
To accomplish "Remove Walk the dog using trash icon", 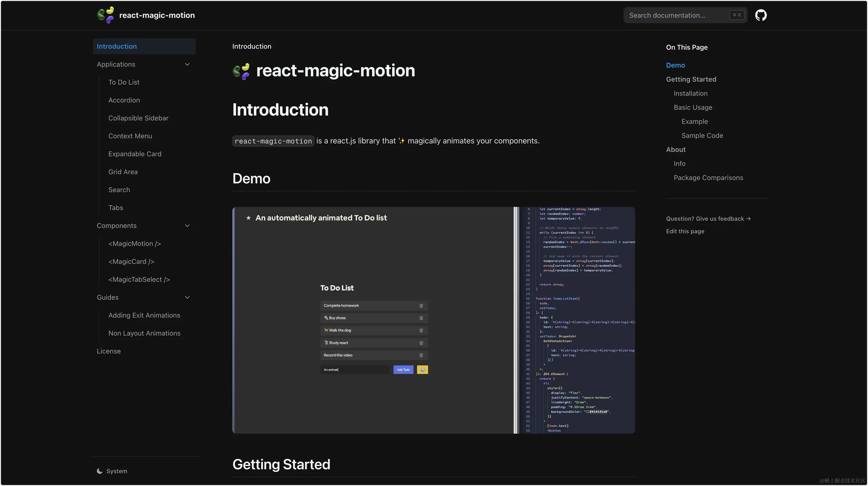I will [x=421, y=331].
